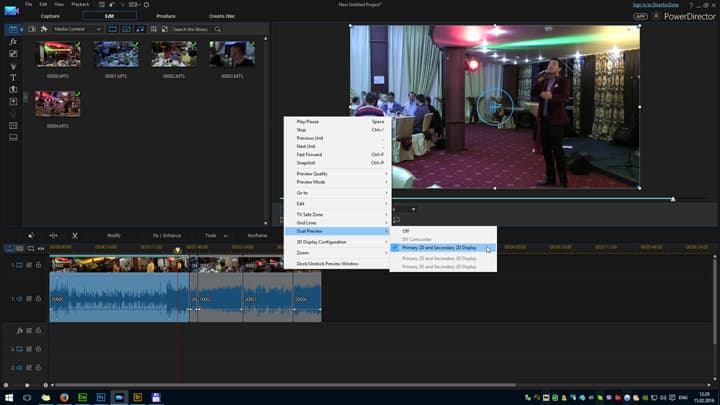Toggle the checkbox on video track 1
The image size is (720, 405).
coord(29,265)
